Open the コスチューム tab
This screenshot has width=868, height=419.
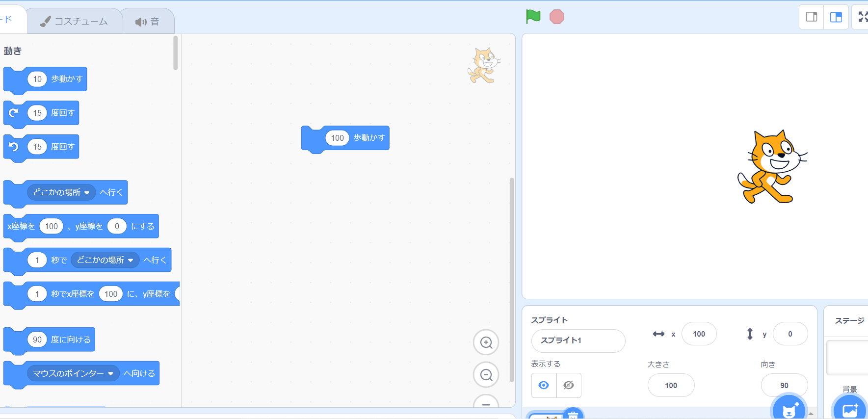(74, 22)
